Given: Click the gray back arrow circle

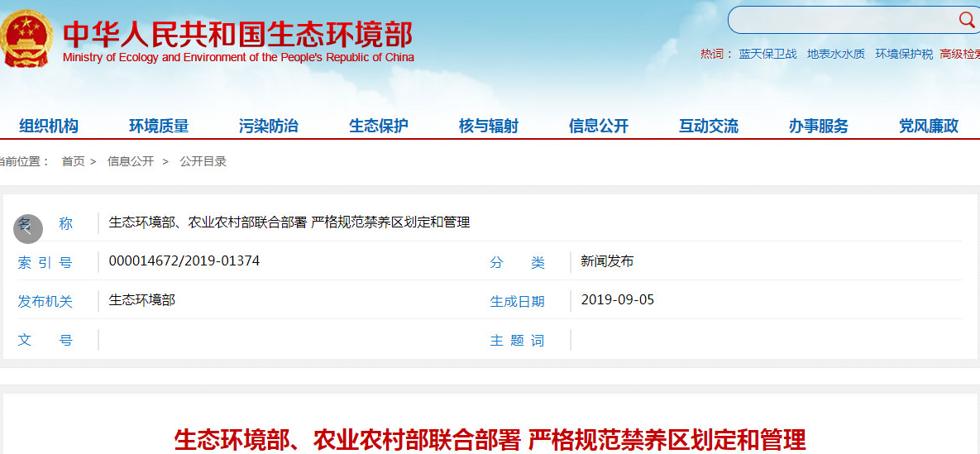Looking at the screenshot, I should (x=27, y=228).
